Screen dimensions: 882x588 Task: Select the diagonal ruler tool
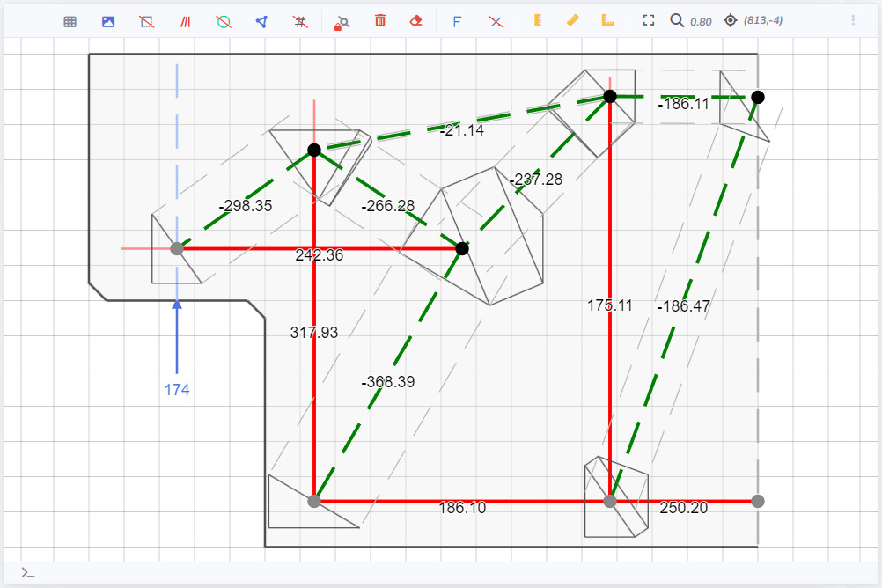point(573,20)
